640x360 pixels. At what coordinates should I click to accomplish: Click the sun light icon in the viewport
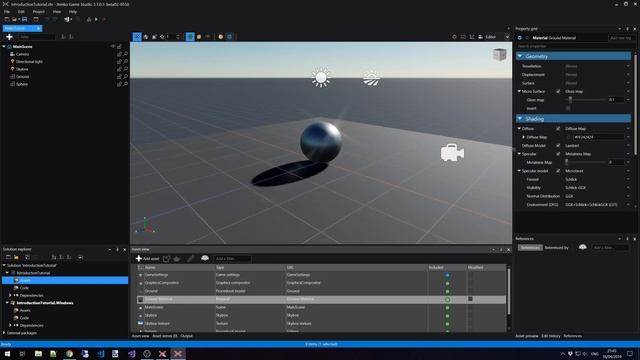click(x=321, y=77)
